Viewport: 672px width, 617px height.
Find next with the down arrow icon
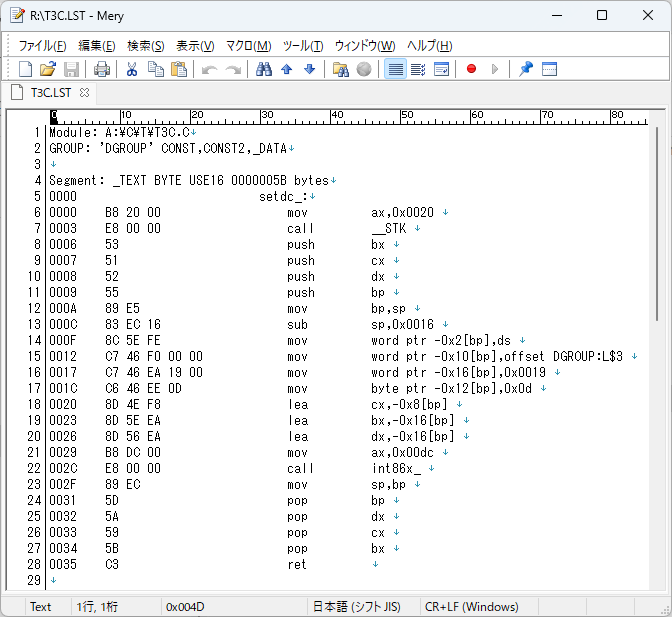click(309, 69)
